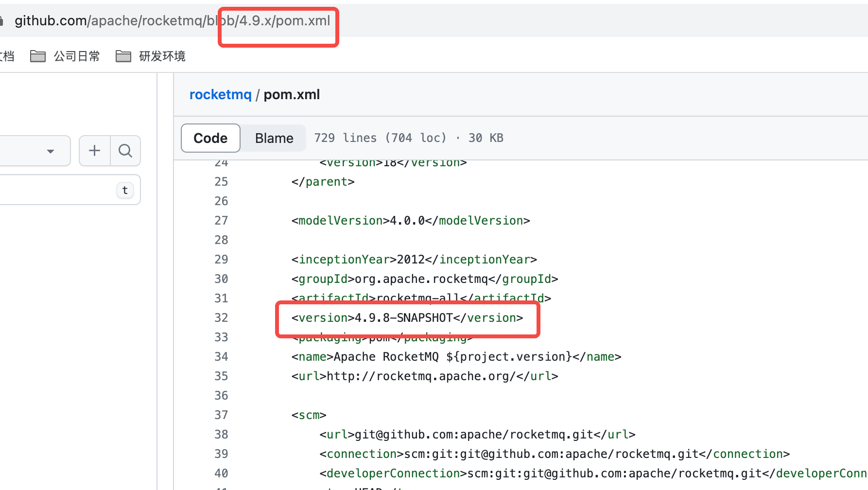This screenshot has height=490, width=868.
Task: Click line number 30
Action: click(x=221, y=279)
